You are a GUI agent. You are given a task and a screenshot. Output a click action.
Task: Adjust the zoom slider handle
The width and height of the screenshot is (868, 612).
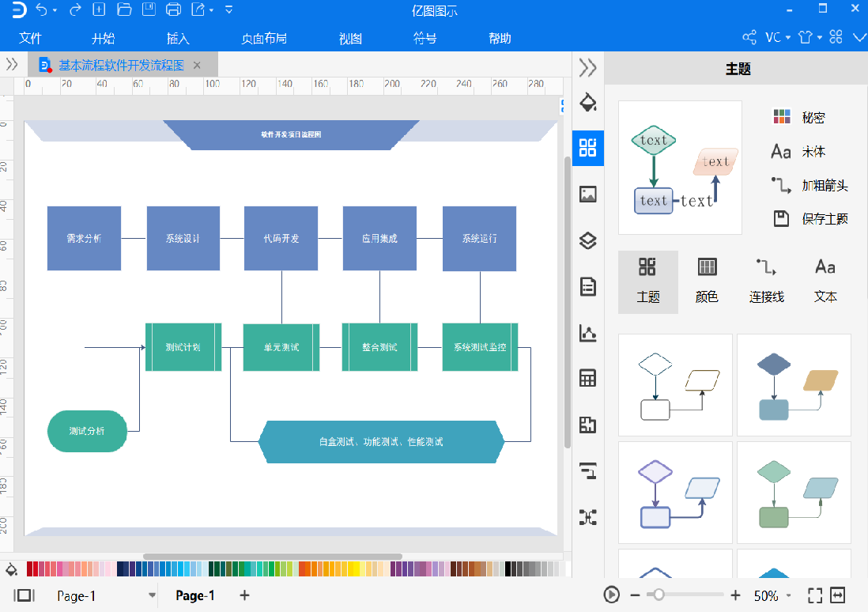point(659,595)
